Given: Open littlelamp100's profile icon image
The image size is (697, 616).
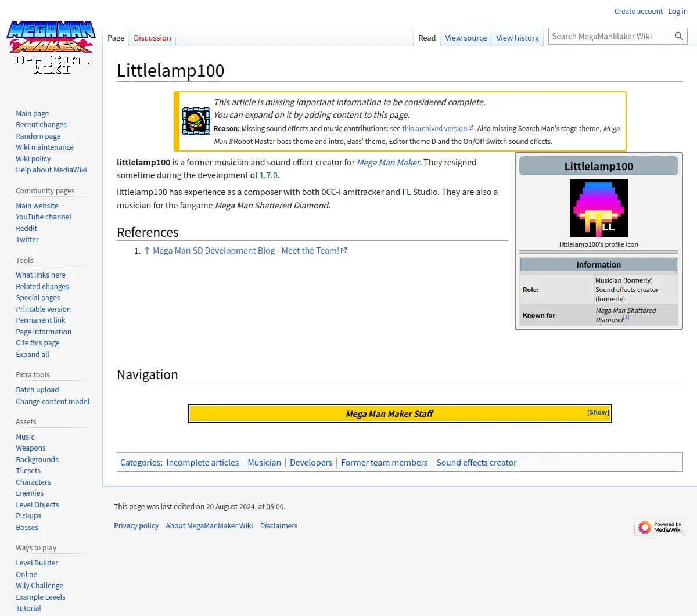Looking at the screenshot, I should point(599,208).
